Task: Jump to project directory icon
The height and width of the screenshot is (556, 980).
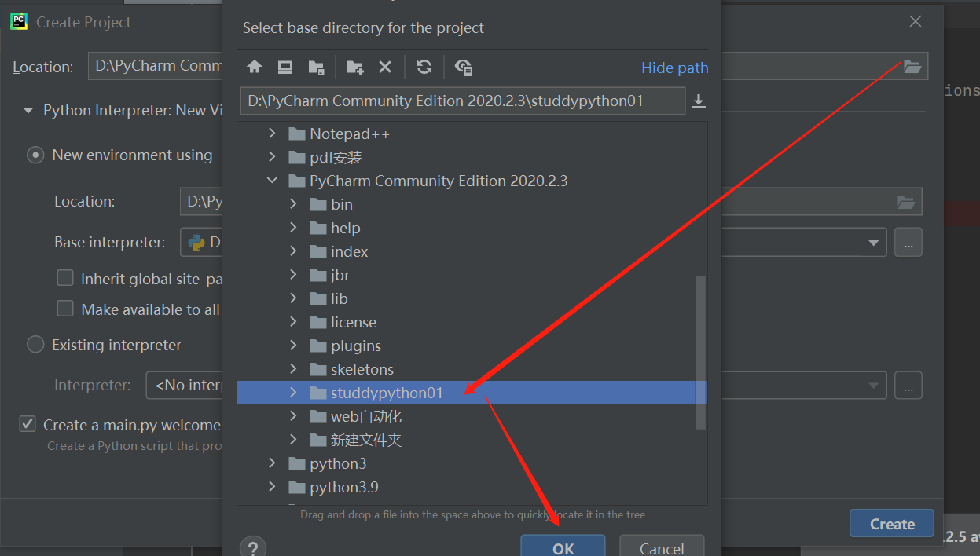Action: coord(317,68)
